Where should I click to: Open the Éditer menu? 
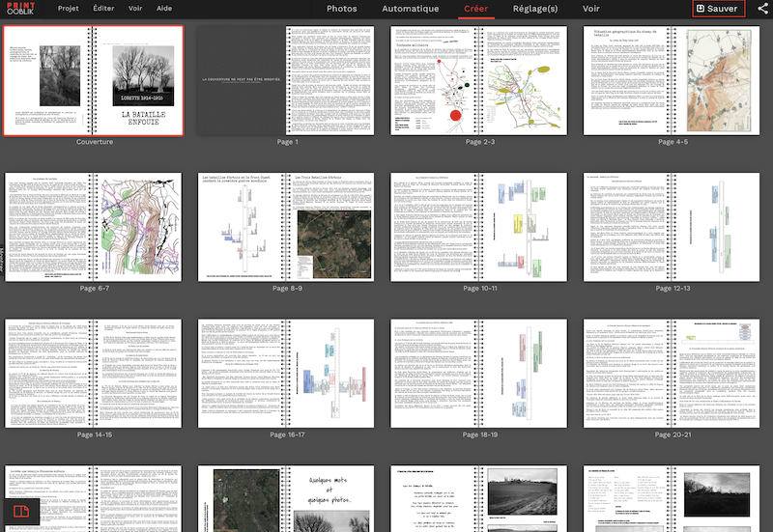point(103,9)
